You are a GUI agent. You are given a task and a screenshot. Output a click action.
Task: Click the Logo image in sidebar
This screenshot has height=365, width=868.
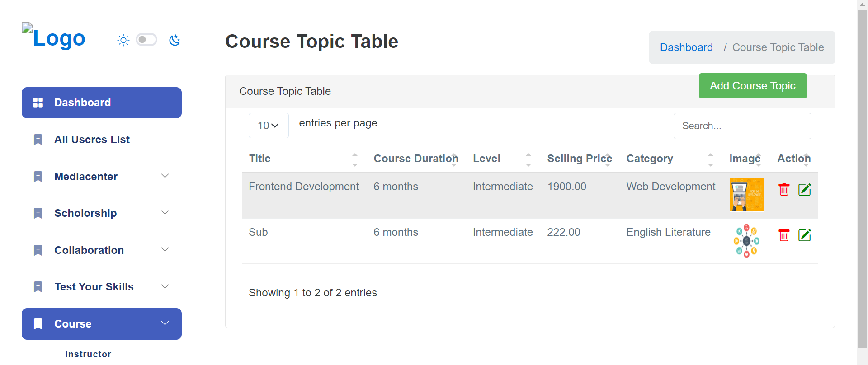[x=54, y=37]
